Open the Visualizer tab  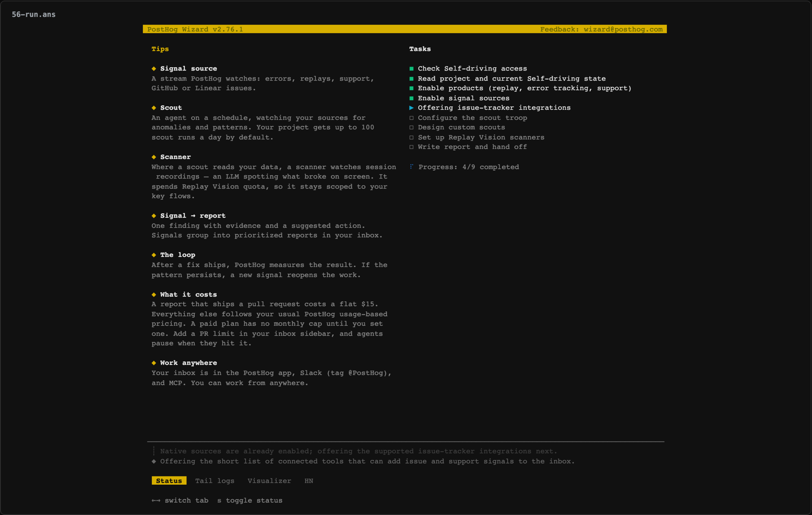[x=269, y=481]
